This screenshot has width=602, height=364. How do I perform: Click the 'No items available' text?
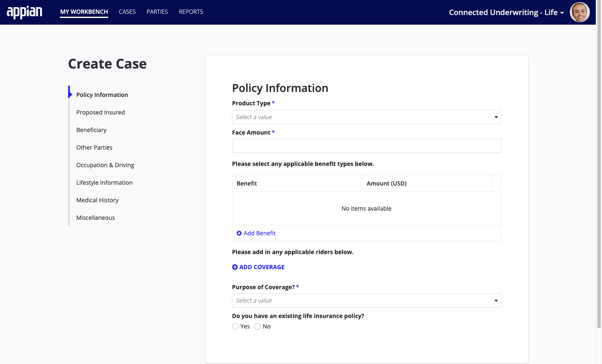point(367,209)
